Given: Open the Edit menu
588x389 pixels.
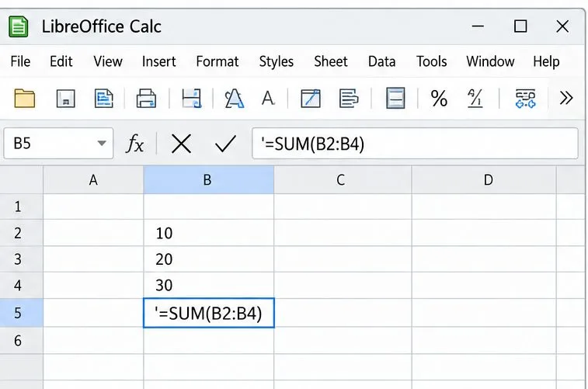Looking at the screenshot, I should click(61, 61).
